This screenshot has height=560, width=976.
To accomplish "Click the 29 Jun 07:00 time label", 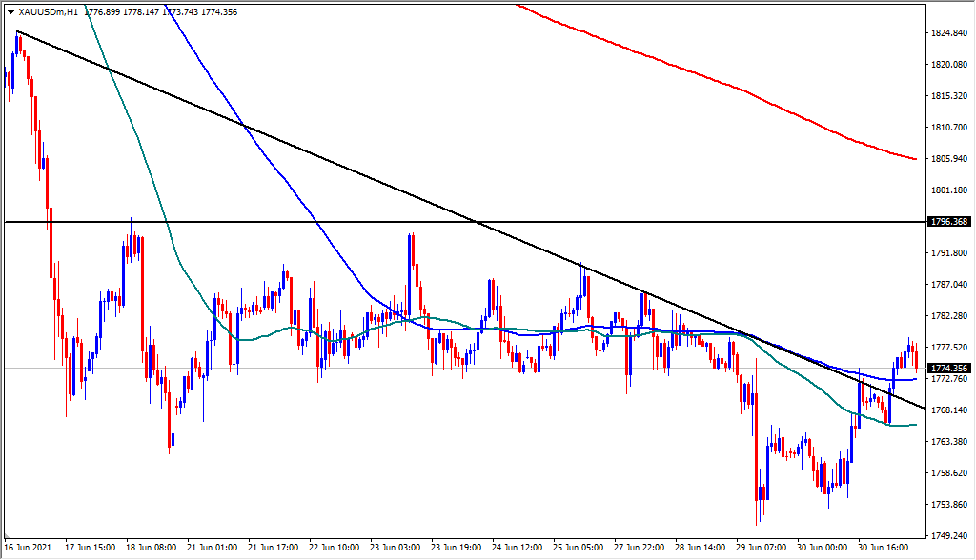I will (x=762, y=548).
